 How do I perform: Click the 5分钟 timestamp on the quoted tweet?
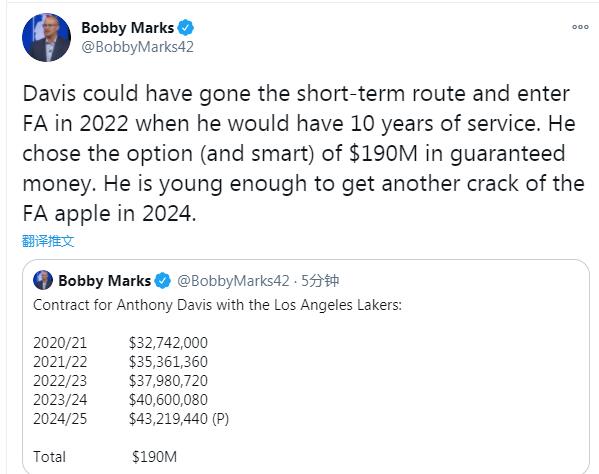[x=320, y=281]
